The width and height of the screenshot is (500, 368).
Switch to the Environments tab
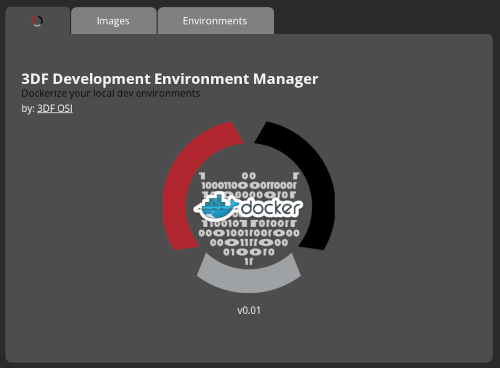(x=215, y=21)
